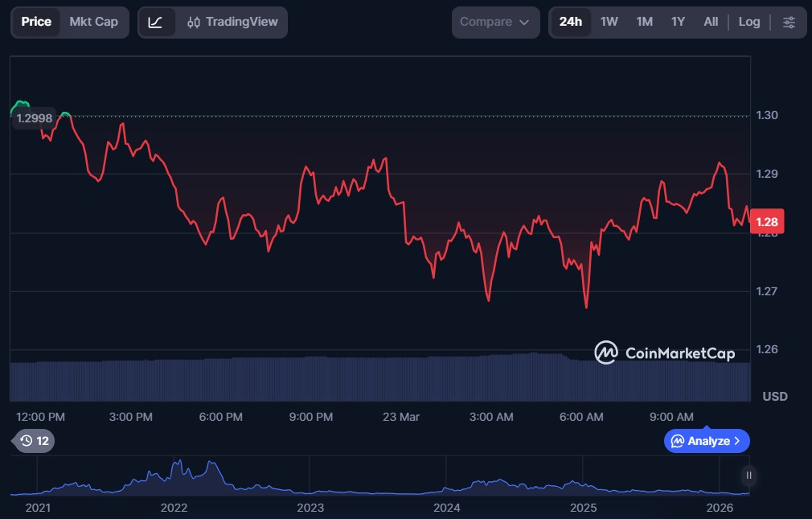812x519 pixels.
Task: Click the CoinMarketCap logo watermark
Action: (664, 352)
